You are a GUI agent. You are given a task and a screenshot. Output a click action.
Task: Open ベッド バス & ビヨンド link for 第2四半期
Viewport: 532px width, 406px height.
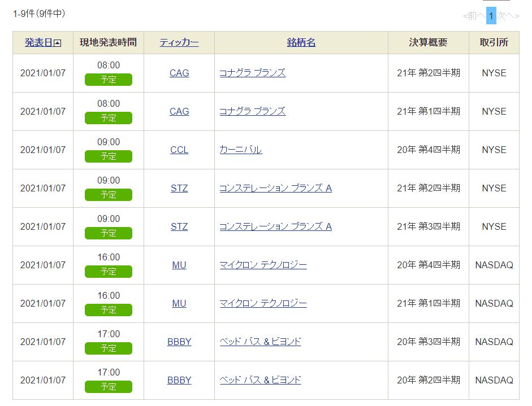(260, 380)
